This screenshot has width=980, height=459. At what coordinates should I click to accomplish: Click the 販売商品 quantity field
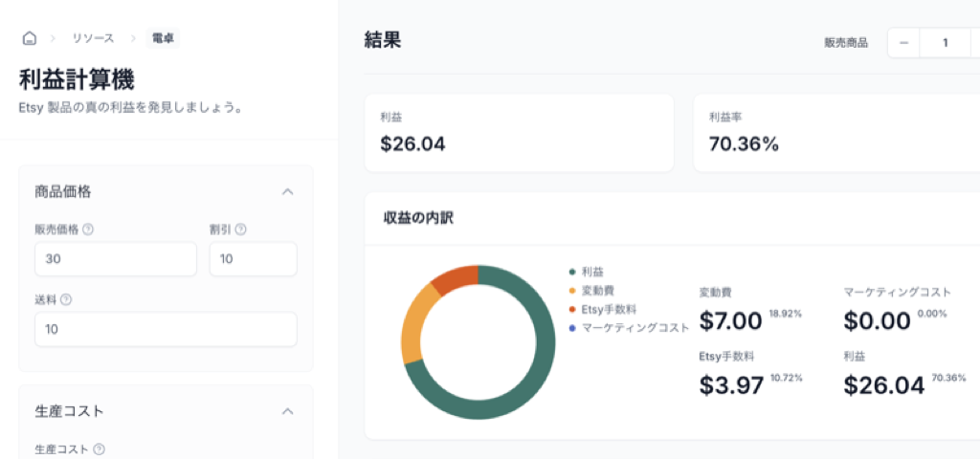pyautogui.click(x=946, y=43)
